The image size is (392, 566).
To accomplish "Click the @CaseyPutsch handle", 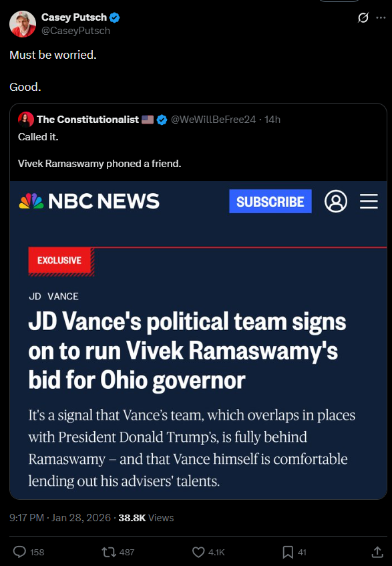I will [75, 31].
